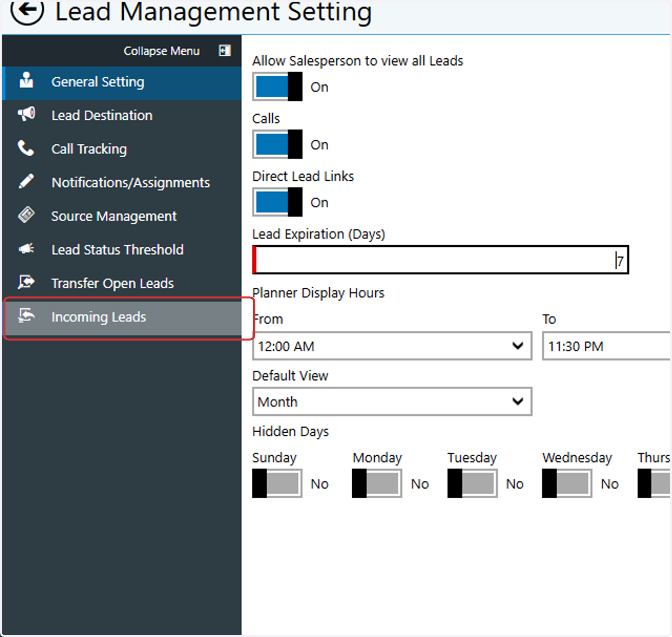Click the Hidden Days label
The height and width of the screenshot is (637, 672).
290,432
